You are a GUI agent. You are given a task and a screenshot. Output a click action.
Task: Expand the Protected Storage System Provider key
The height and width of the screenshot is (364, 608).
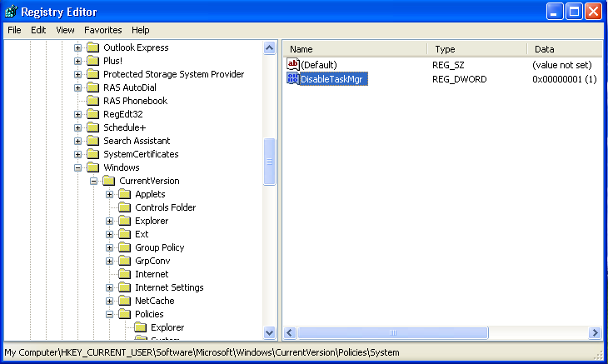(78, 74)
